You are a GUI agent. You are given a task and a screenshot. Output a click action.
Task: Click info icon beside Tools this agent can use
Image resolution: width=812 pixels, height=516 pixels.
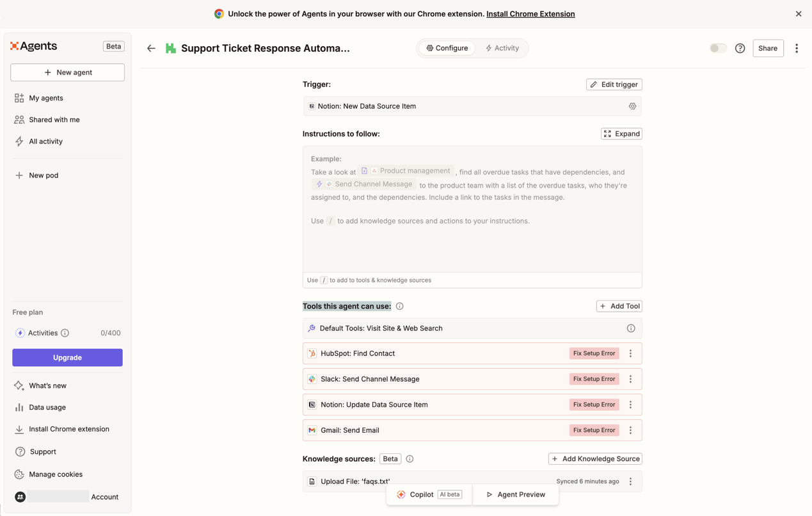399,306
